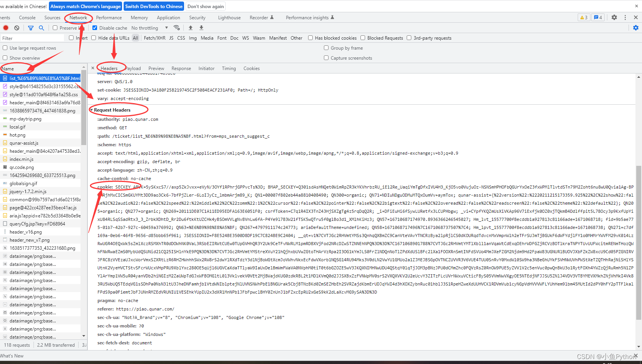Open network search magnifier
The height and width of the screenshot is (364, 642).
coord(41,28)
